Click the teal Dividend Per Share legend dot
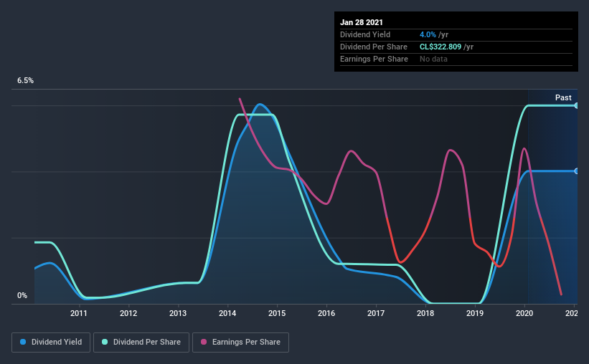Viewport: 589px width, 364px height. 105,342
